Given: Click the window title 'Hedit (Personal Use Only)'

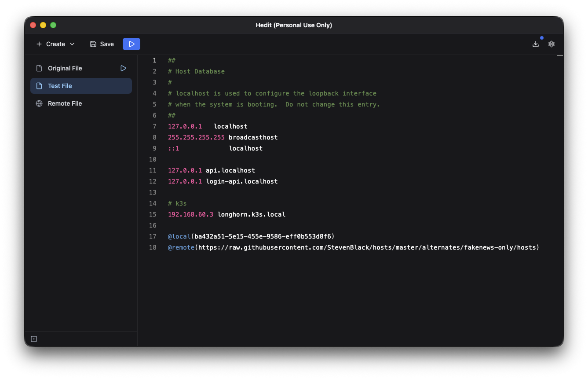Looking at the screenshot, I should (294, 25).
